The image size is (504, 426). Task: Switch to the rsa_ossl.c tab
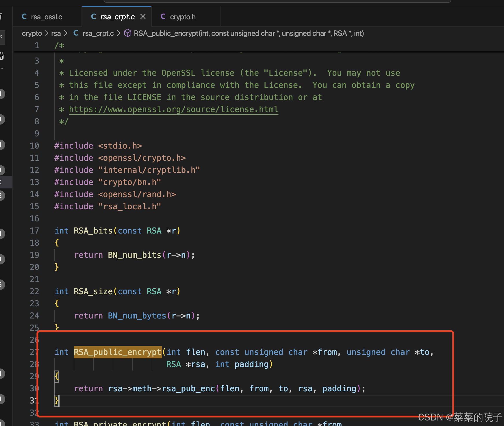click(46, 16)
